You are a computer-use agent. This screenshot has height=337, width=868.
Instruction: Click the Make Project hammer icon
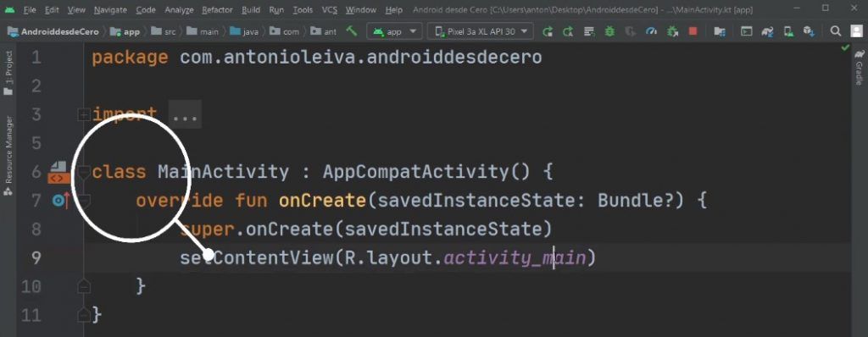pyautogui.click(x=352, y=31)
